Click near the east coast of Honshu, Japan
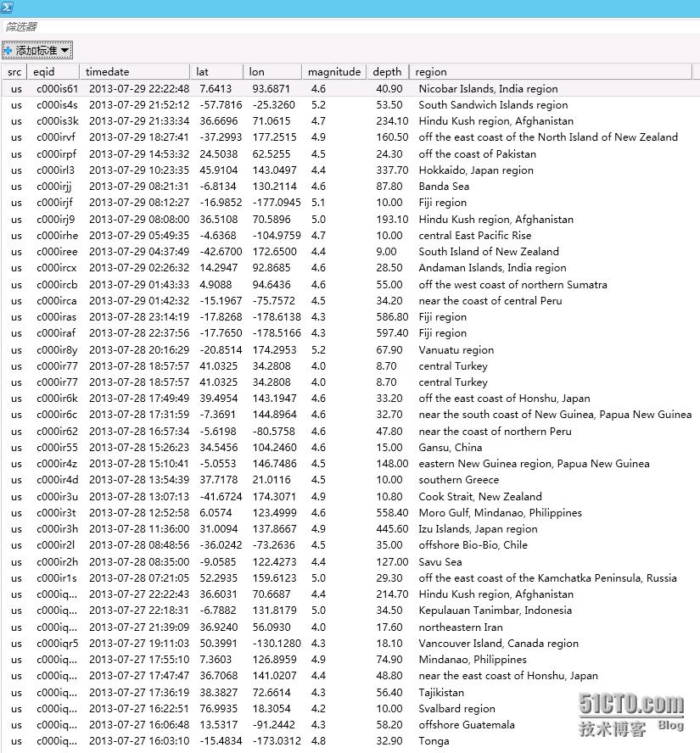This screenshot has height=753, width=700. coord(508,676)
